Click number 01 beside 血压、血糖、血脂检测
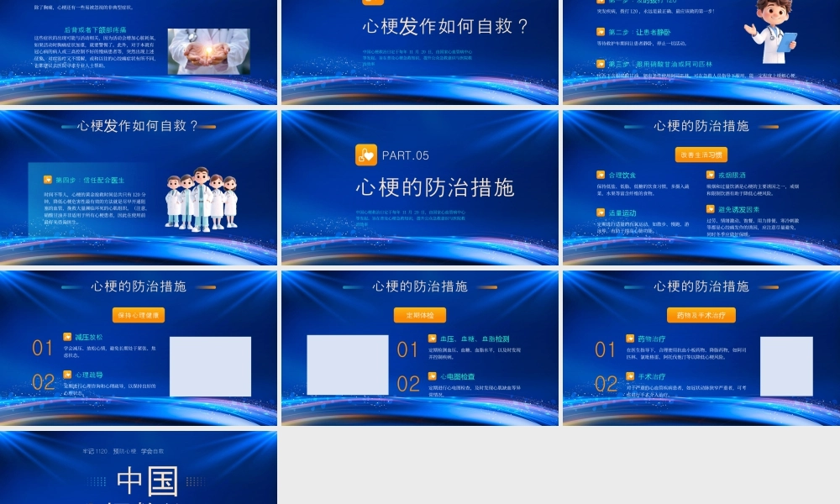Screen dimensions: 840x504 pos(407,349)
